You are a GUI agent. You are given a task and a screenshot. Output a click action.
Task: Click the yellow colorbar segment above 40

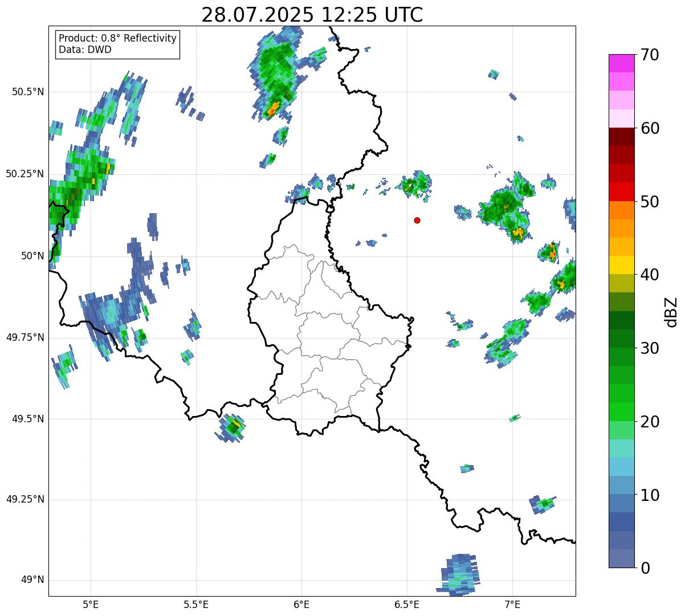pos(621,265)
